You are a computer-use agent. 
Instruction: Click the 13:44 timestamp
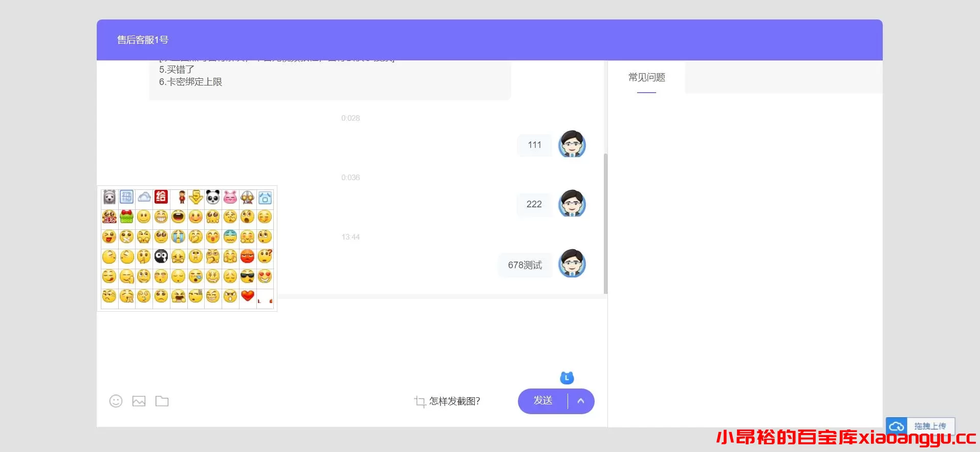pos(351,237)
